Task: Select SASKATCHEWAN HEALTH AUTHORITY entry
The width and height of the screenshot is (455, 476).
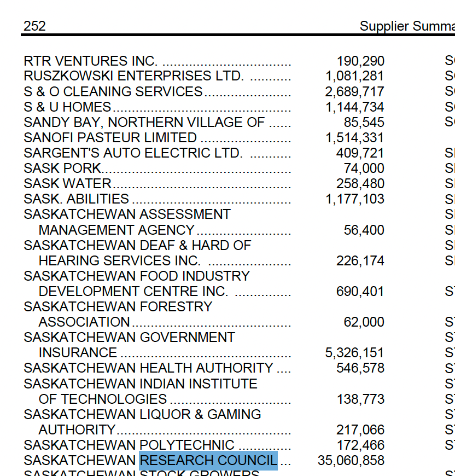Action: click(148, 368)
